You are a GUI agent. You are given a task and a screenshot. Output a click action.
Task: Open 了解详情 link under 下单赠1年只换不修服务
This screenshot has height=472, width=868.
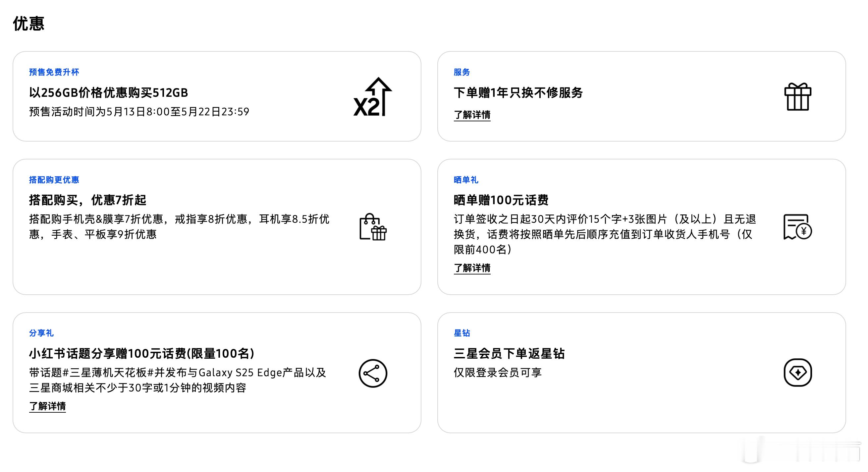coord(472,115)
